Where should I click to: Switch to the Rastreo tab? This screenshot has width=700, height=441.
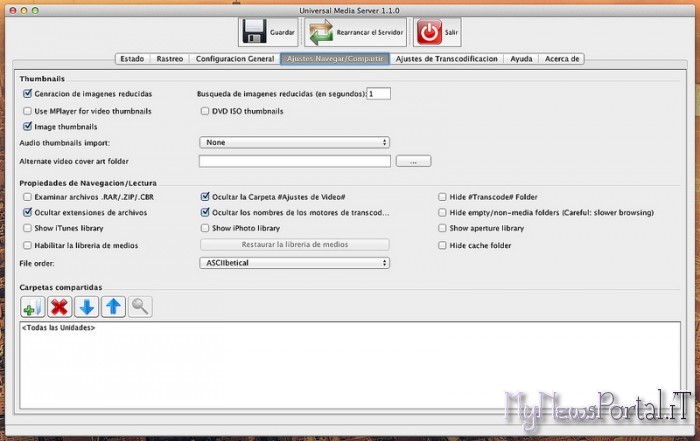(170, 59)
